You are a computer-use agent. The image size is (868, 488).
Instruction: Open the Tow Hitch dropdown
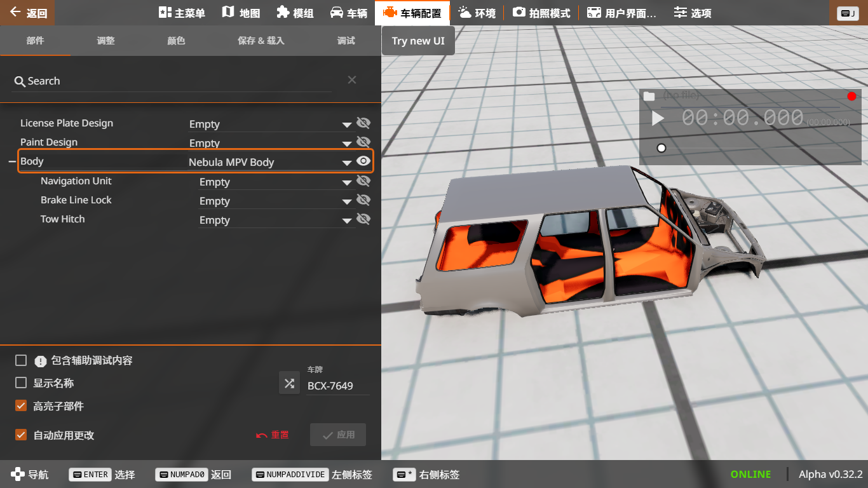276,220
